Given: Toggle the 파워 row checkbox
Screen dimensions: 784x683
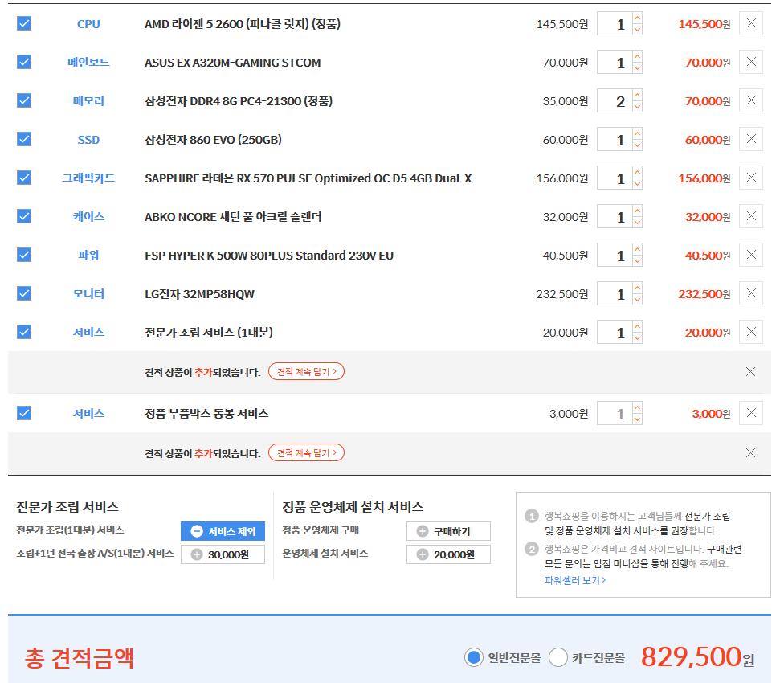Looking at the screenshot, I should (24, 255).
